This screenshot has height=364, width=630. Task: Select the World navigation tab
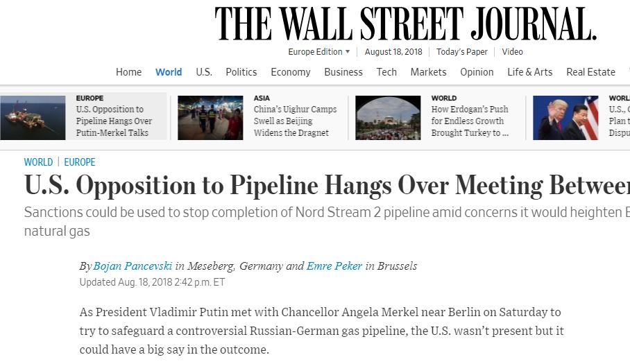[x=169, y=72]
